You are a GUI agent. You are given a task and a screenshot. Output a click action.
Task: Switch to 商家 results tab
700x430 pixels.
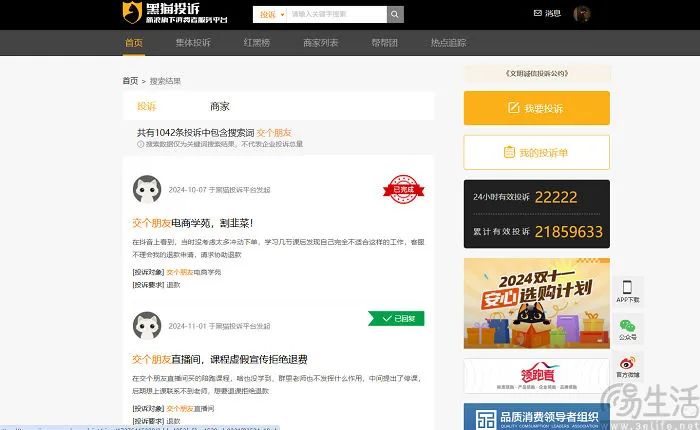(x=220, y=106)
